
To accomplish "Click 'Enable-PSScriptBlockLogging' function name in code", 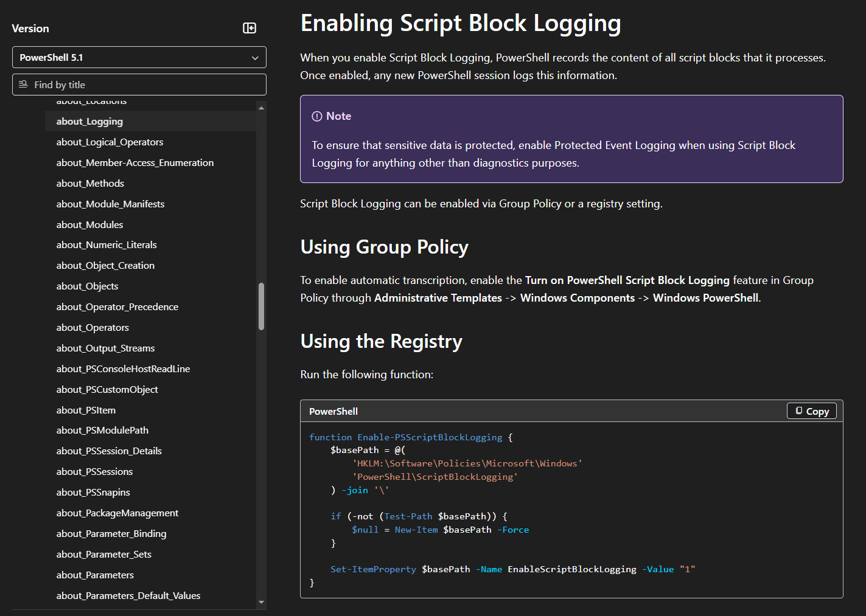I will 430,437.
